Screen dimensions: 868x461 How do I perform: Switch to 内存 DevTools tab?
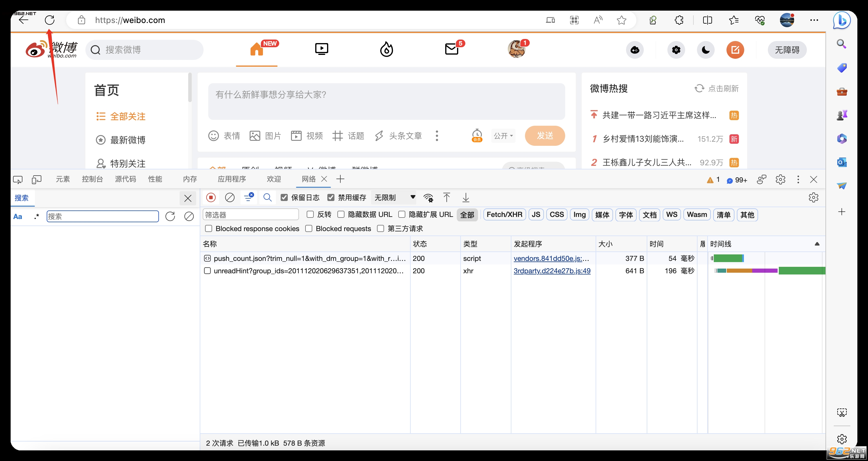coord(190,179)
